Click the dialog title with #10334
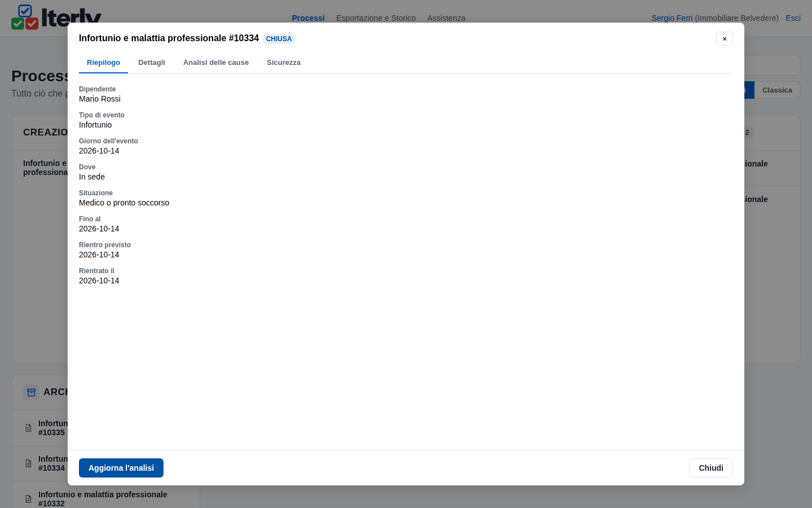 click(169, 38)
